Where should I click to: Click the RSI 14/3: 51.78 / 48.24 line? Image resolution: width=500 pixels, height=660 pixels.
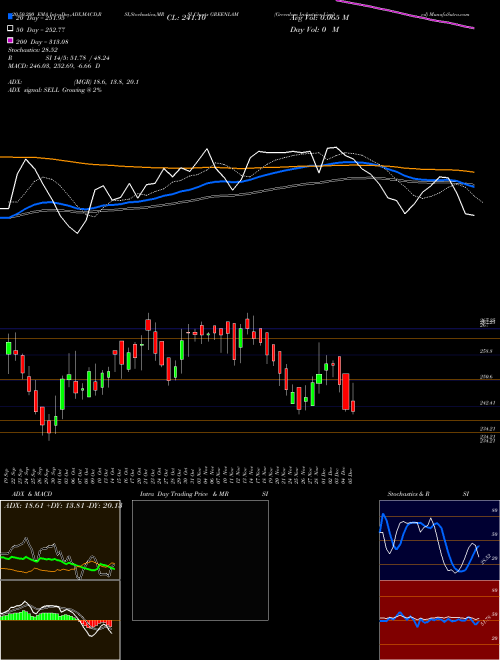coord(59,58)
